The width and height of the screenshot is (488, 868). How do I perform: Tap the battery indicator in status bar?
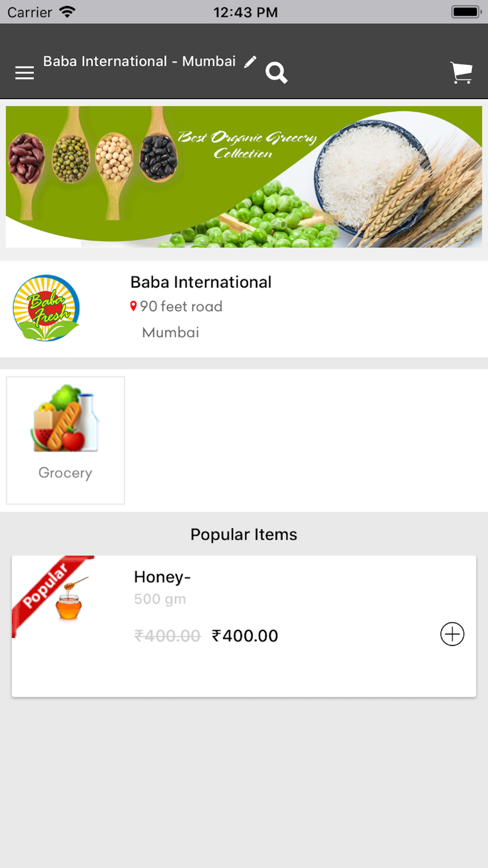467,12
